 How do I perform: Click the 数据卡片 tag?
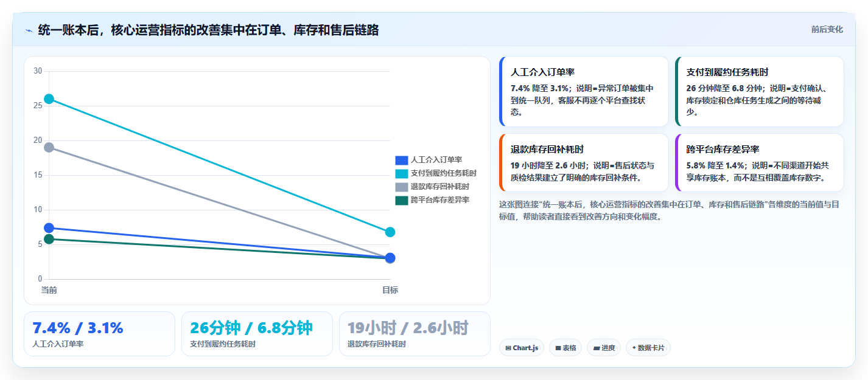point(648,348)
